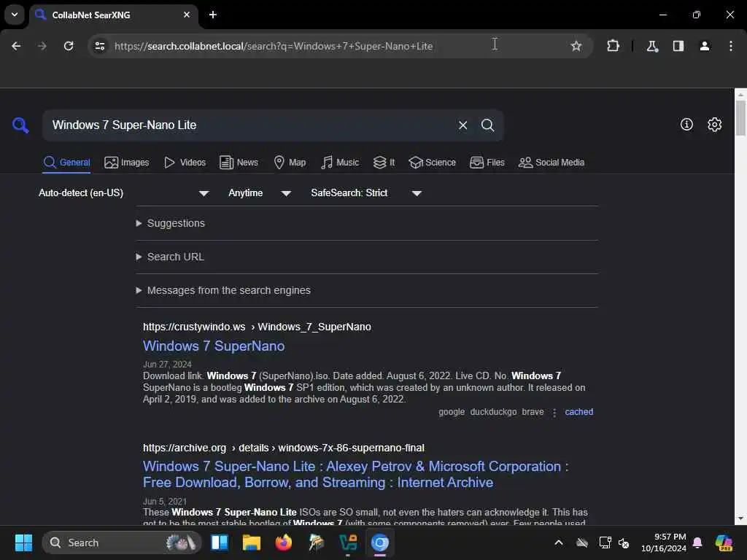
Task: Switch to Science search category
Action: tap(432, 163)
